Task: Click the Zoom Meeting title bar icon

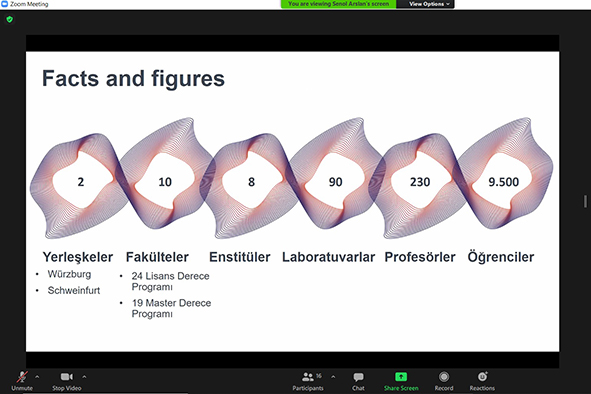Action: [5, 4]
